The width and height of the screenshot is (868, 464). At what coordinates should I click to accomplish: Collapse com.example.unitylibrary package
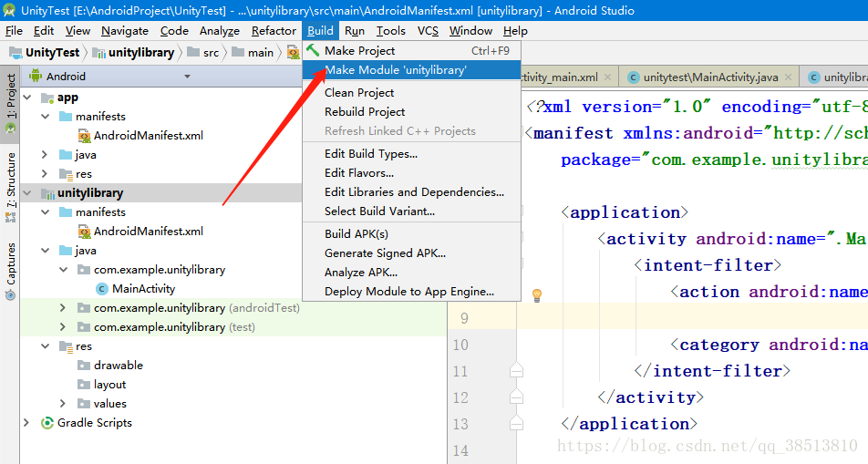(x=64, y=270)
